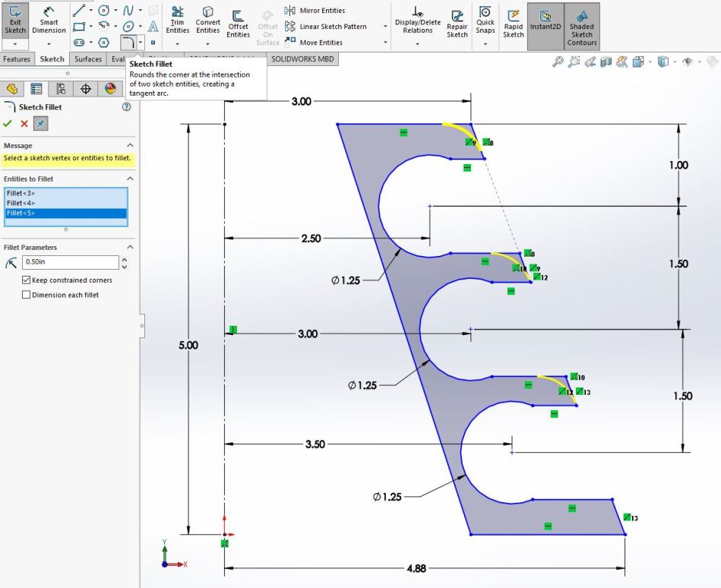Viewport: 721px width, 588px height.
Task: Cancel fillet with the red X
Action: point(24,124)
